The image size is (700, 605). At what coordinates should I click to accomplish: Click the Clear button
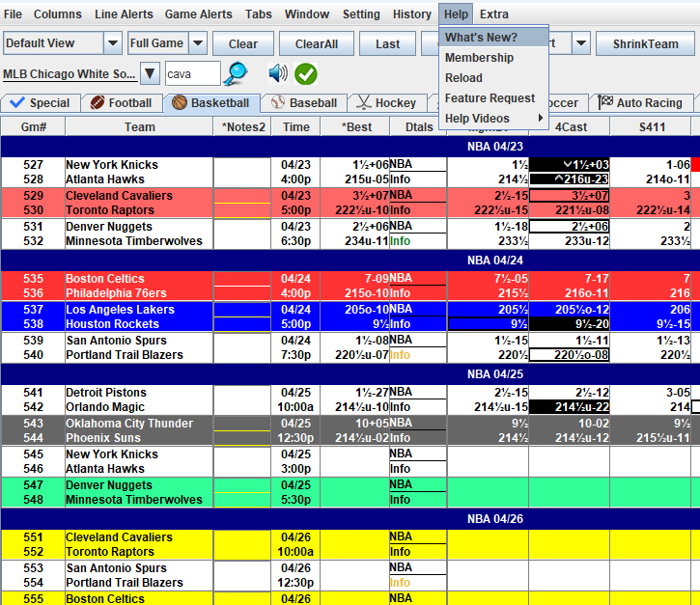(243, 43)
